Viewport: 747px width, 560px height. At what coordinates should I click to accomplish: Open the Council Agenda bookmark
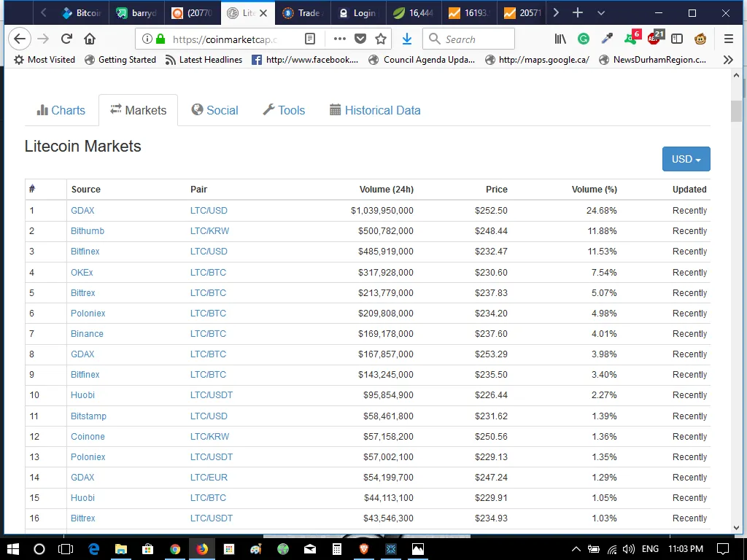point(422,60)
